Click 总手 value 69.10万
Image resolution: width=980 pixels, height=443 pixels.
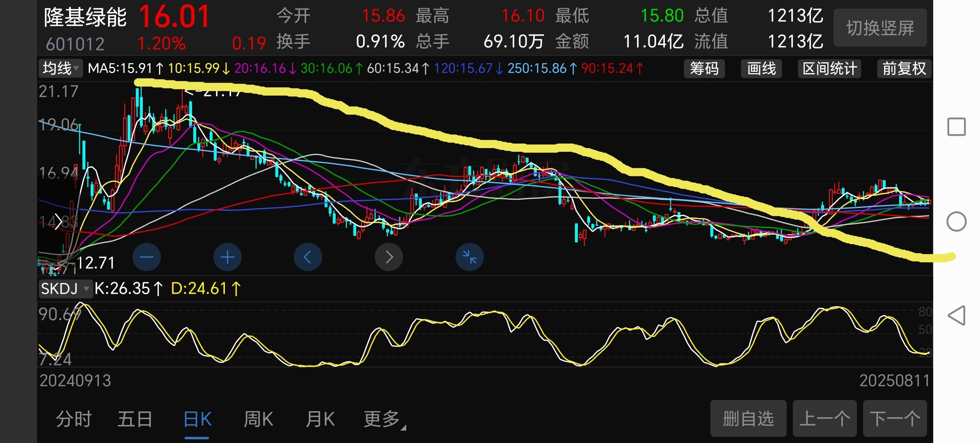514,41
